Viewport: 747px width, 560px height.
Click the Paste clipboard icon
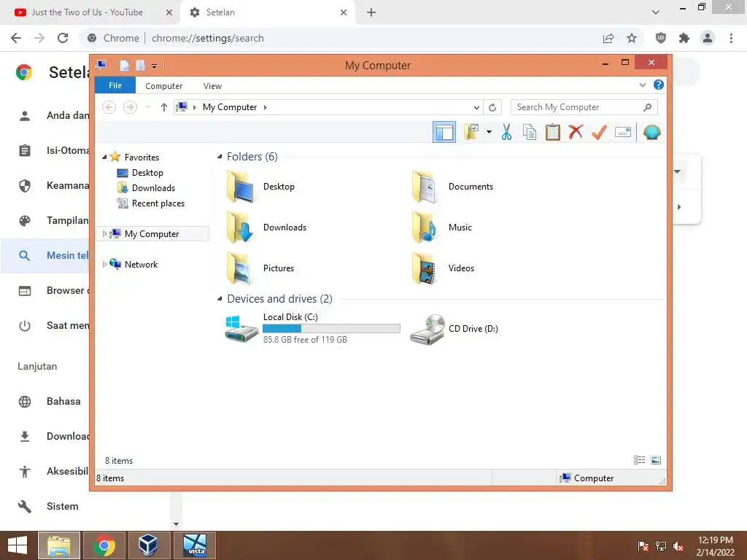pyautogui.click(x=553, y=132)
